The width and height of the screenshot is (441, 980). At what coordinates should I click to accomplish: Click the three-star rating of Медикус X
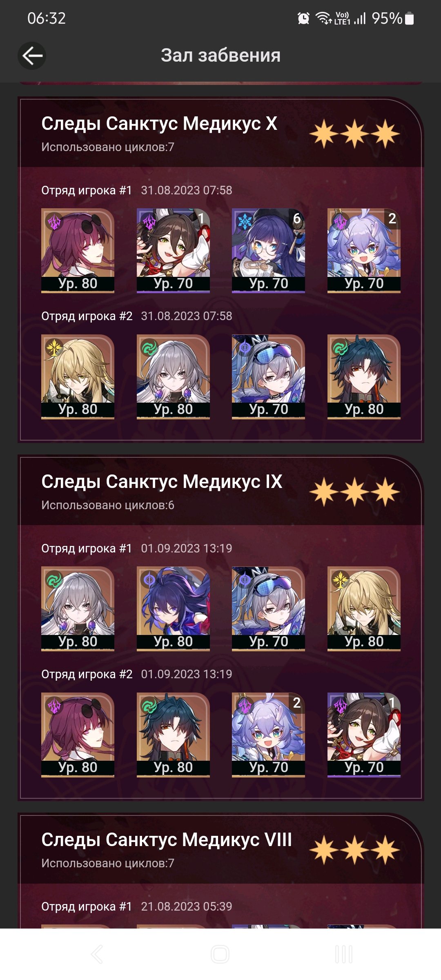coord(354,134)
